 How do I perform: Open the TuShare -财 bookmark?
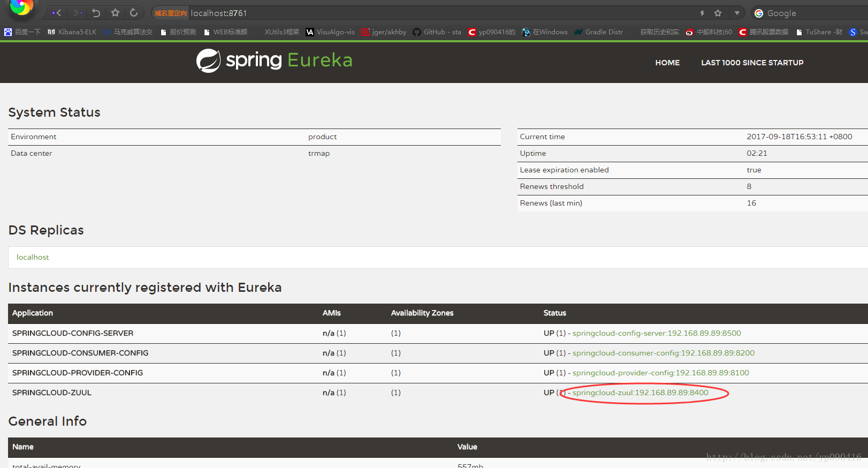[x=819, y=32]
